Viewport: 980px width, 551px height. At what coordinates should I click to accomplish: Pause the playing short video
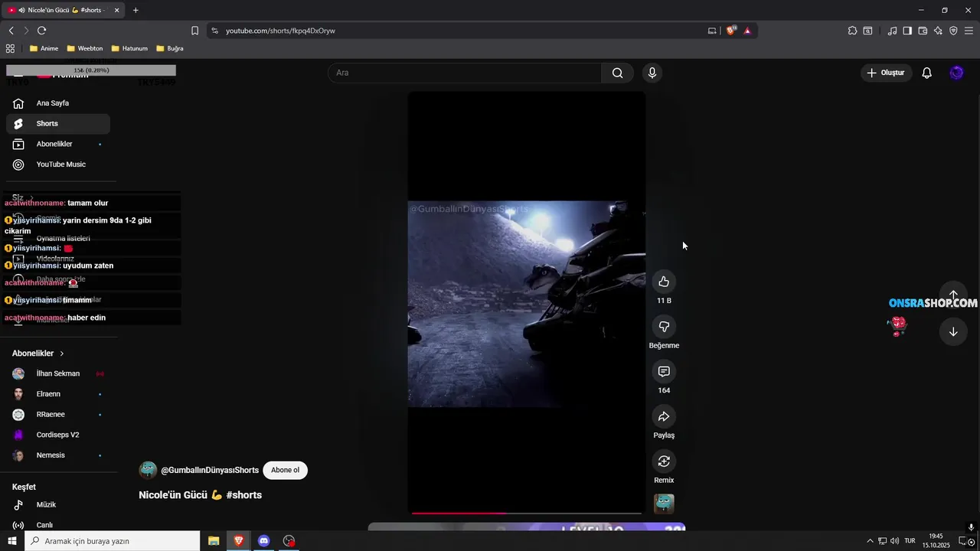point(526,303)
